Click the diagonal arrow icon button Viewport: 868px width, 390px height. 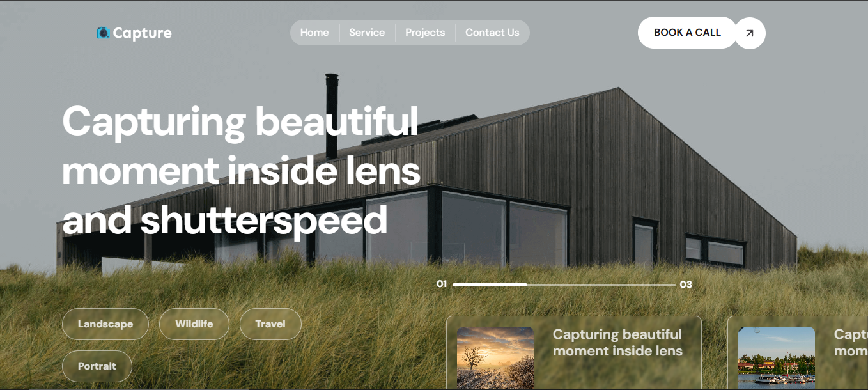tap(750, 33)
